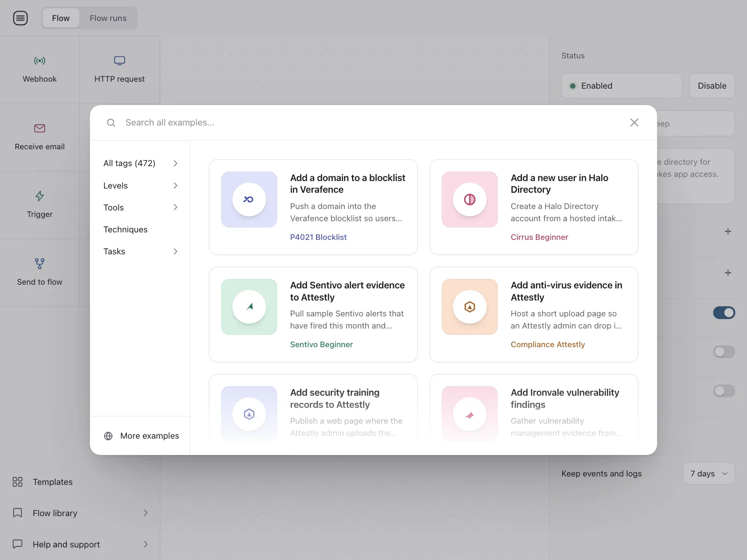Open Add security training records title

(x=335, y=399)
